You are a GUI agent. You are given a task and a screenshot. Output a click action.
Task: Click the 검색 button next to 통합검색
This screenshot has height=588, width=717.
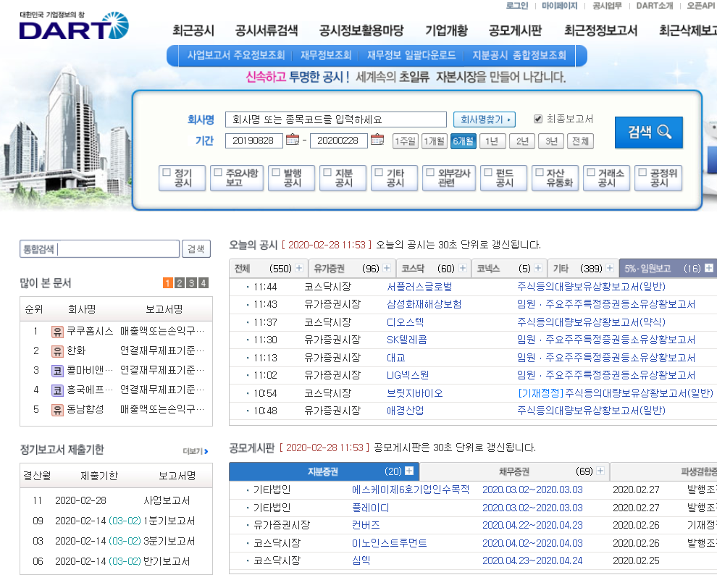[x=196, y=248]
